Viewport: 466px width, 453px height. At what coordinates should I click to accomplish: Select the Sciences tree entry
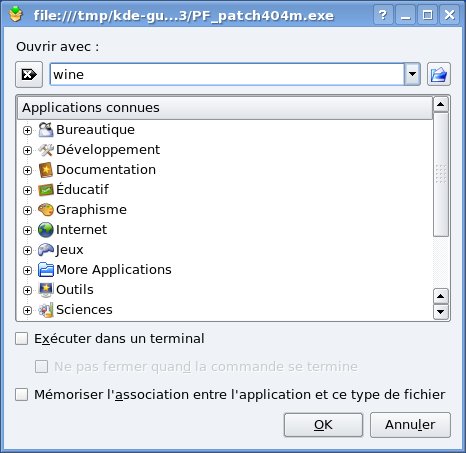click(x=84, y=310)
